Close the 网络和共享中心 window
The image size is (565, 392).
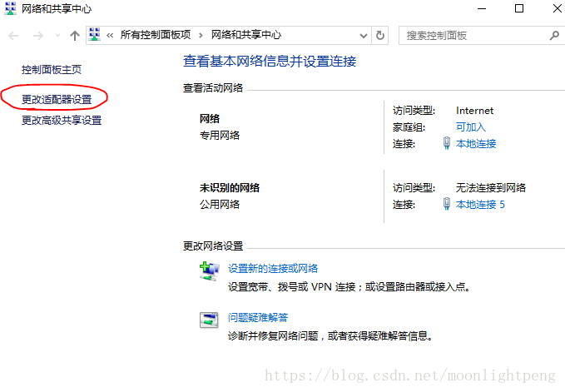click(x=557, y=8)
